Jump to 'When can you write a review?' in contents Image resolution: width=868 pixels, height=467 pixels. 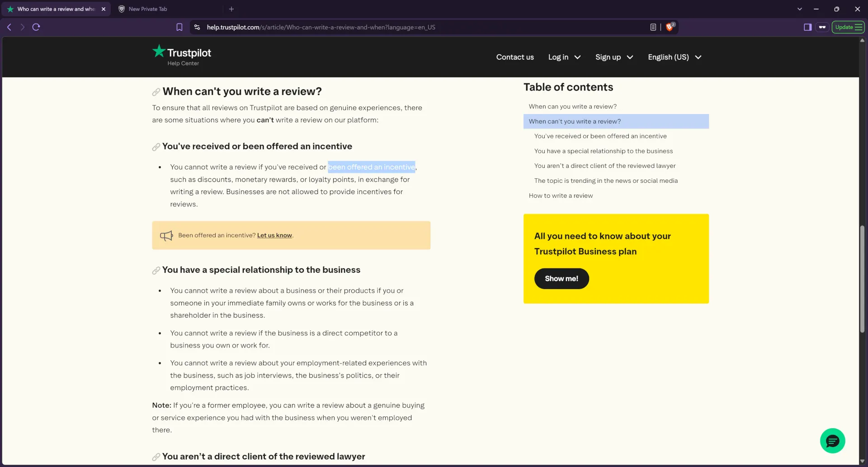tap(573, 107)
